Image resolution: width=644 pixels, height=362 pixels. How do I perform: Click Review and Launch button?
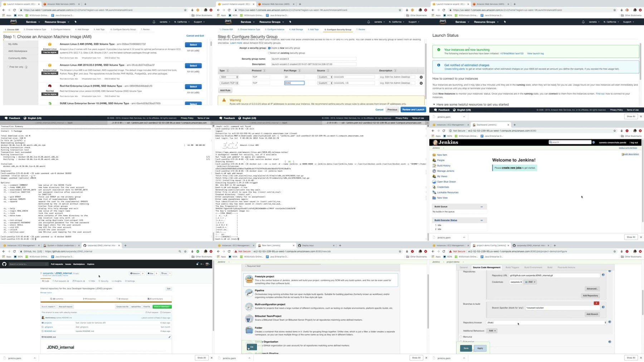point(413,110)
